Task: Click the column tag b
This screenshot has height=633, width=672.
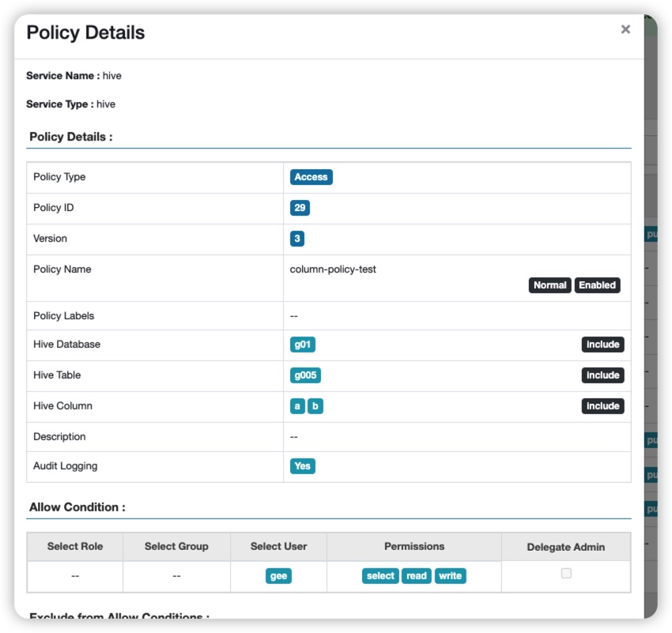Action: (x=315, y=406)
